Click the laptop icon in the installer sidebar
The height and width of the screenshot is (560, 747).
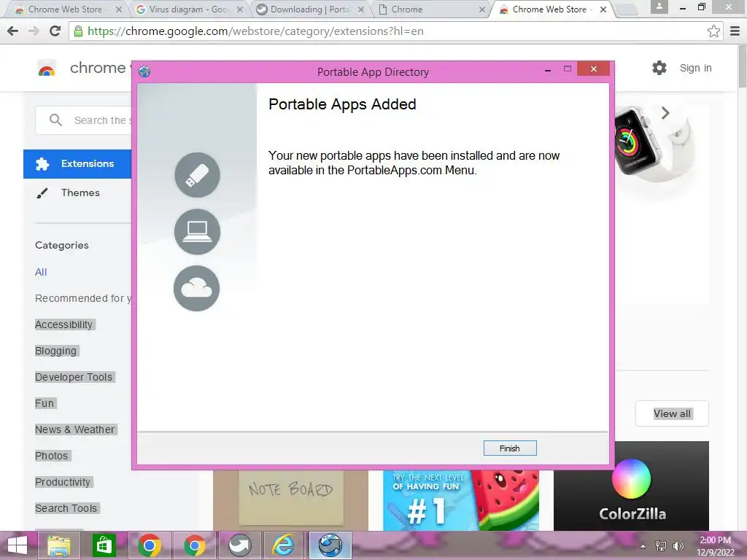point(197,231)
